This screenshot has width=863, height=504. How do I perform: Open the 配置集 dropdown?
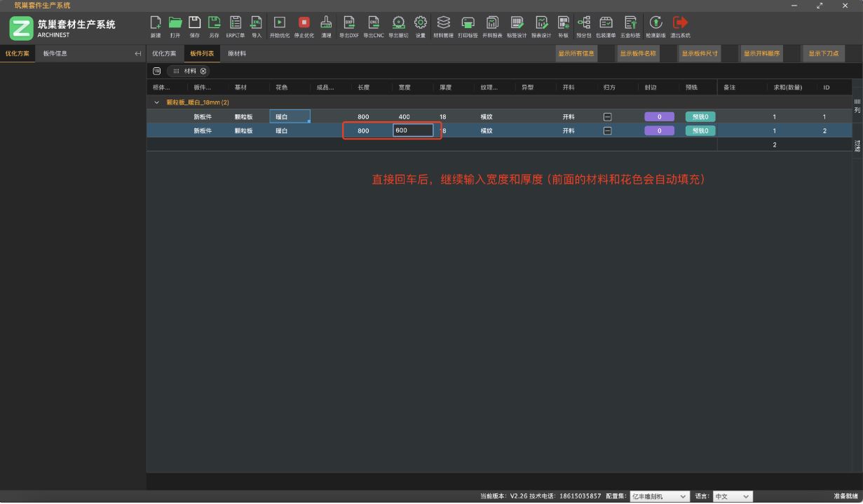tap(659, 496)
